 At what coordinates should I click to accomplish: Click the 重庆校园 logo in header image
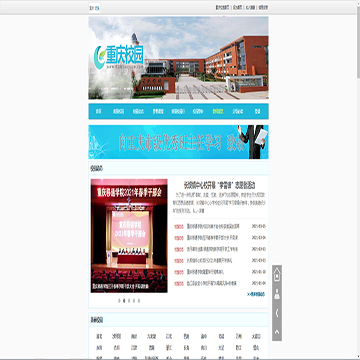(119, 57)
